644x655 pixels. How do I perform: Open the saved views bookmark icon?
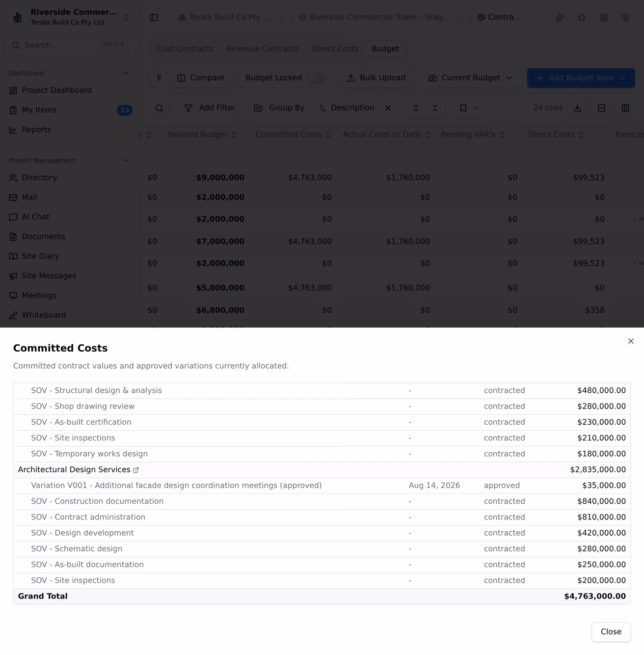point(469,108)
